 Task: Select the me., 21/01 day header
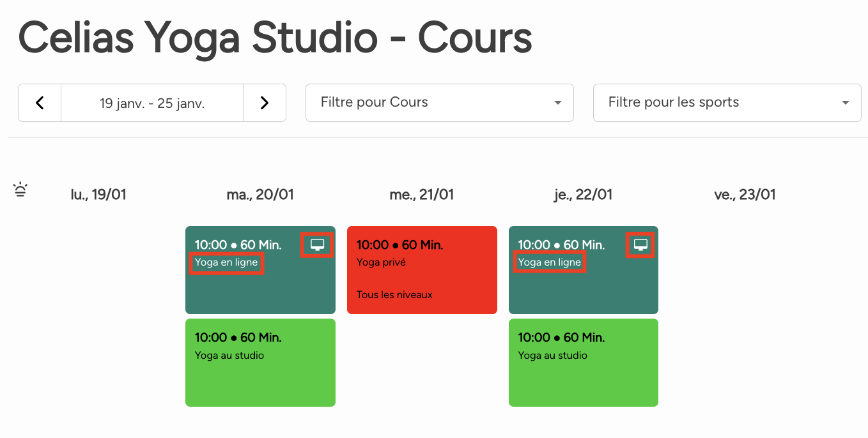422,195
